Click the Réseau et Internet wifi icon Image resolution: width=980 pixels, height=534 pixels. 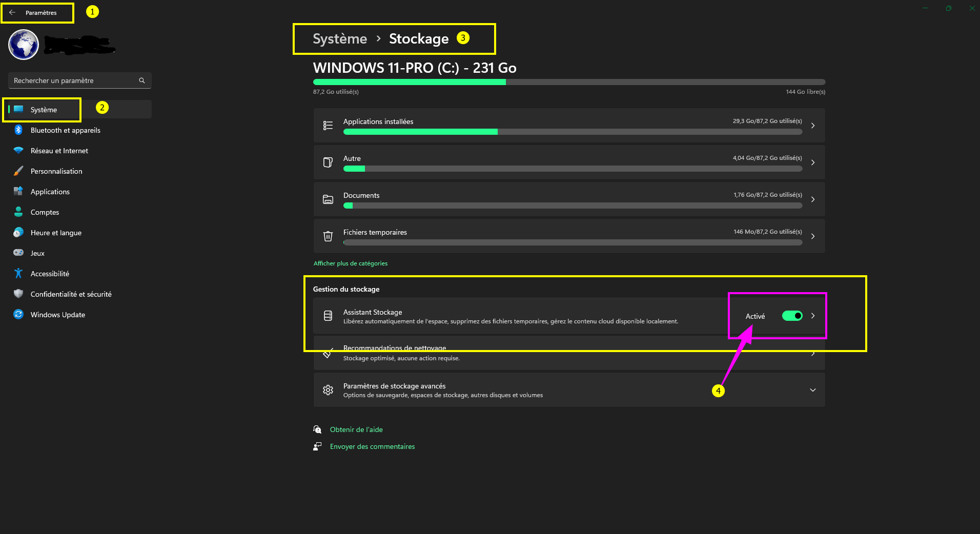coord(18,151)
